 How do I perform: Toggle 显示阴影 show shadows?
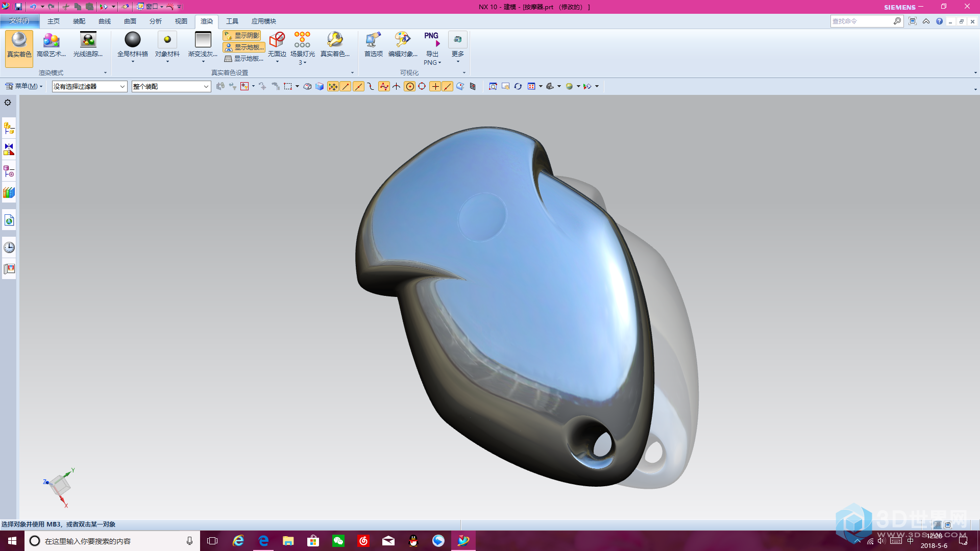click(x=242, y=35)
